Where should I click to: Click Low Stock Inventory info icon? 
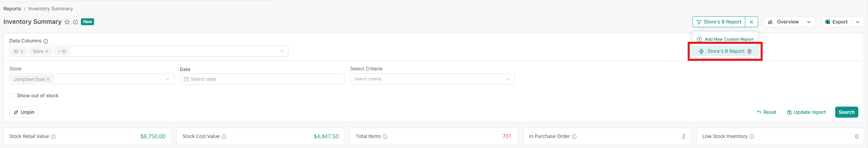pyautogui.click(x=752, y=137)
